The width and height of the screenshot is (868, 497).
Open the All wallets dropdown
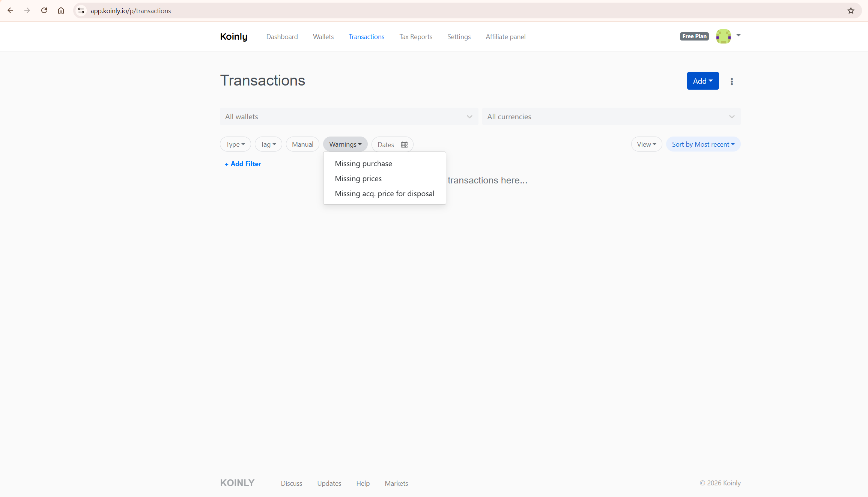tap(349, 117)
